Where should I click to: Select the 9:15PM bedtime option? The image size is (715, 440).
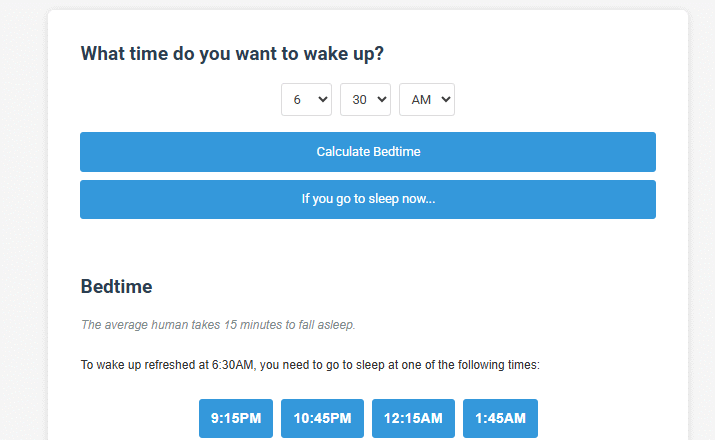pos(236,418)
